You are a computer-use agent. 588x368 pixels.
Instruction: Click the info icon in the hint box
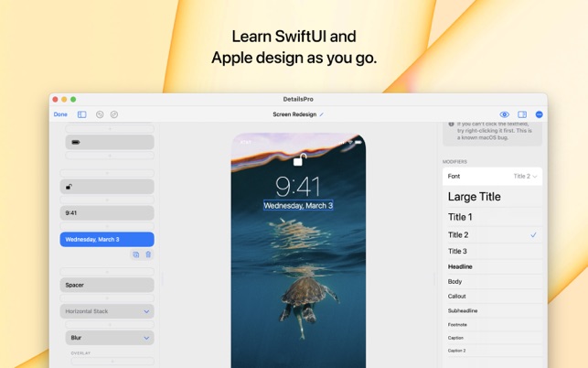click(451, 124)
